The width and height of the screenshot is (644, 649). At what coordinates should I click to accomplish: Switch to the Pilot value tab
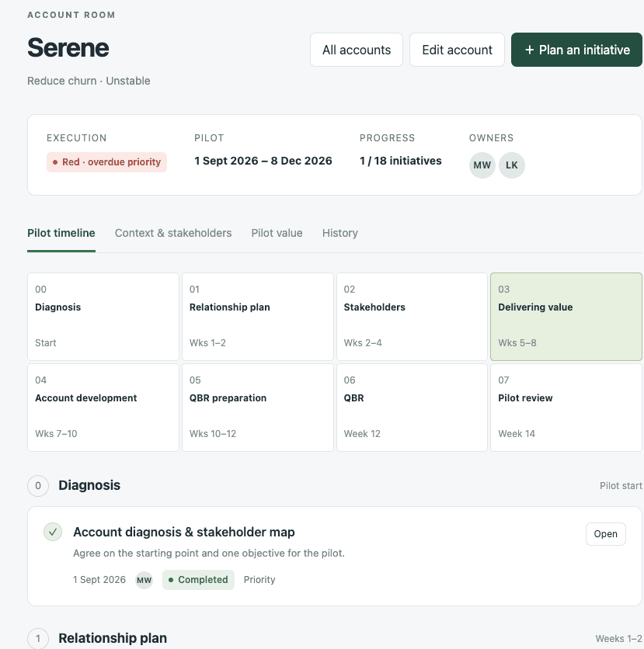click(277, 233)
